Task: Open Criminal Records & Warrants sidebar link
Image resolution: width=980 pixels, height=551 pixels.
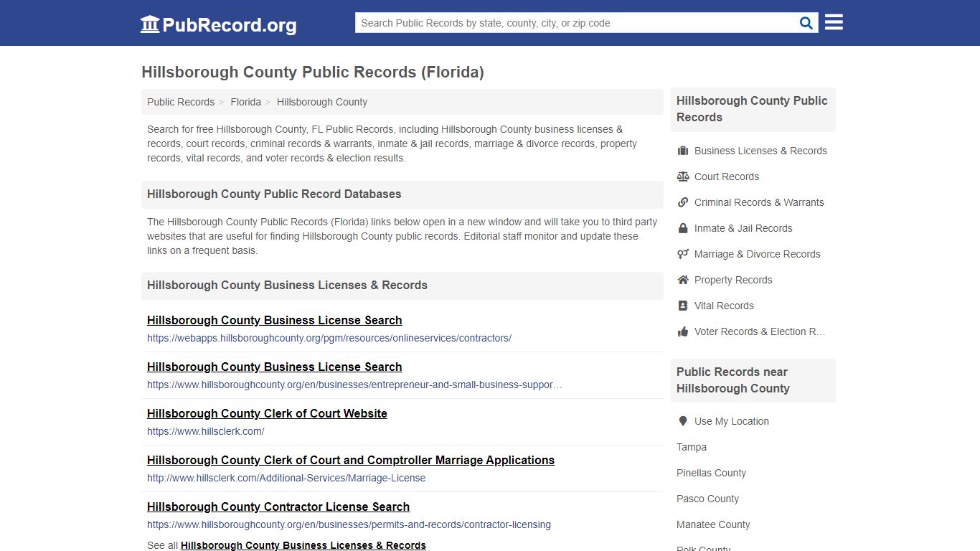Action: click(x=759, y=202)
